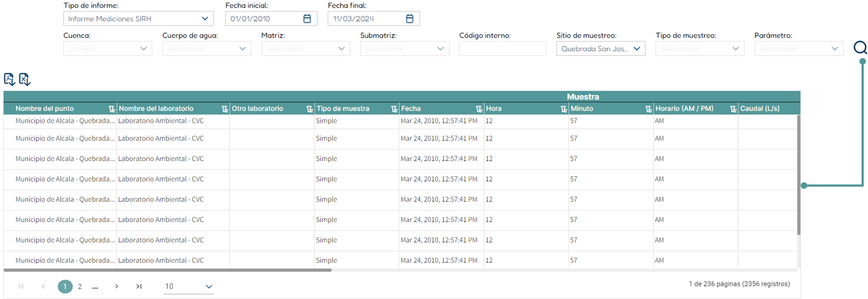Filter the Otro laboratorio column
This screenshot has height=299, width=868.
(x=310, y=109)
